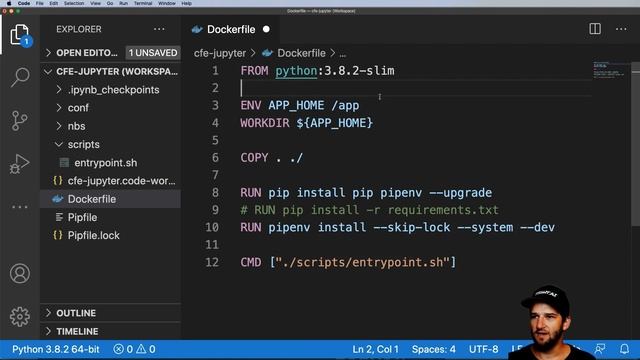Open the Window menu
Viewport: 640px width, 360px height.
click(167, 3)
